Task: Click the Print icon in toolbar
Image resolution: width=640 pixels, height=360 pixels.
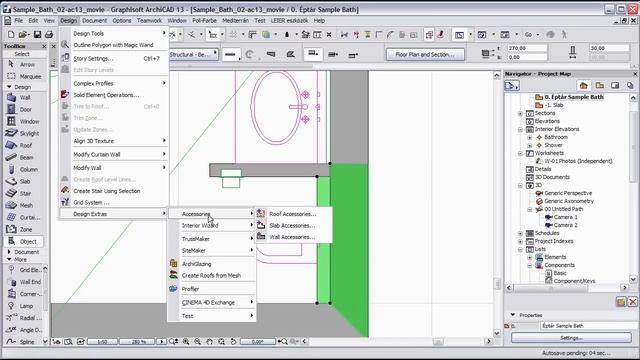Action: tap(49, 35)
